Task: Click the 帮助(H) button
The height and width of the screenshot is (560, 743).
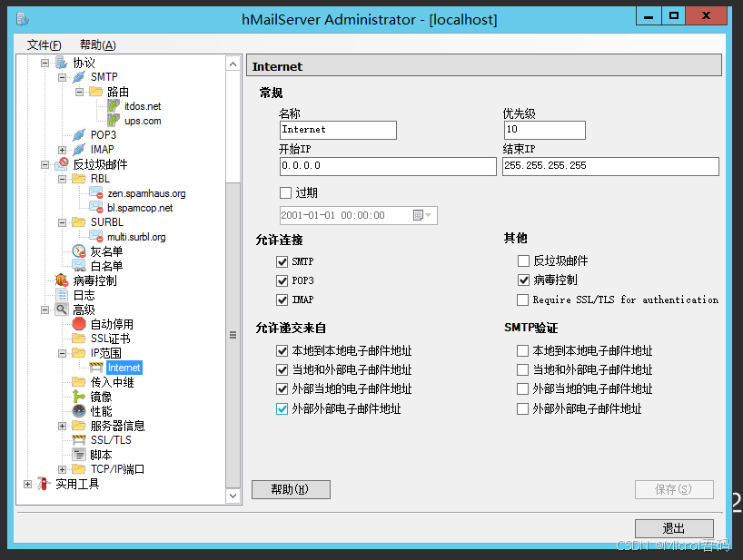Action: (x=291, y=489)
